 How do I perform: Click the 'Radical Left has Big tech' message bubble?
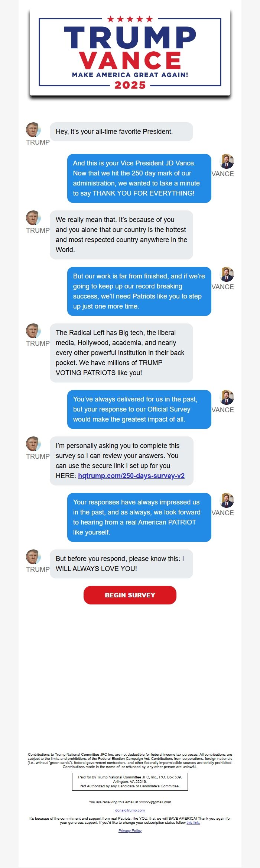point(121,352)
